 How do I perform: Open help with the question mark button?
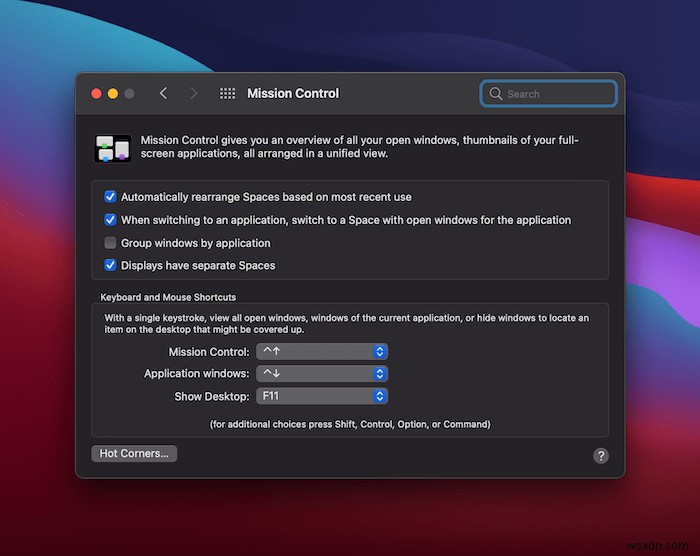(601, 456)
